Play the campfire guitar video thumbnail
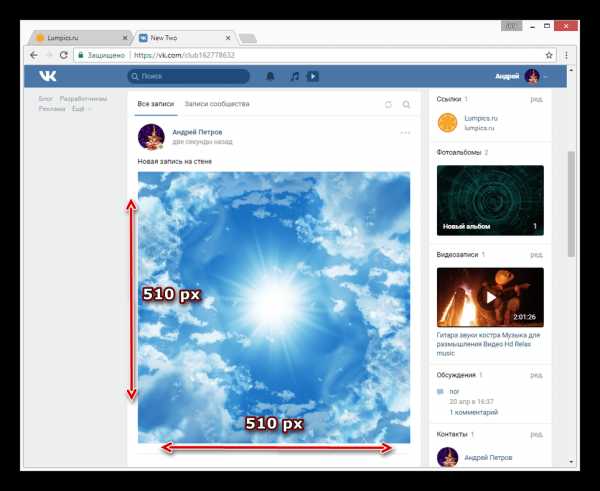Screen dimensions: 600x491 (490, 297)
